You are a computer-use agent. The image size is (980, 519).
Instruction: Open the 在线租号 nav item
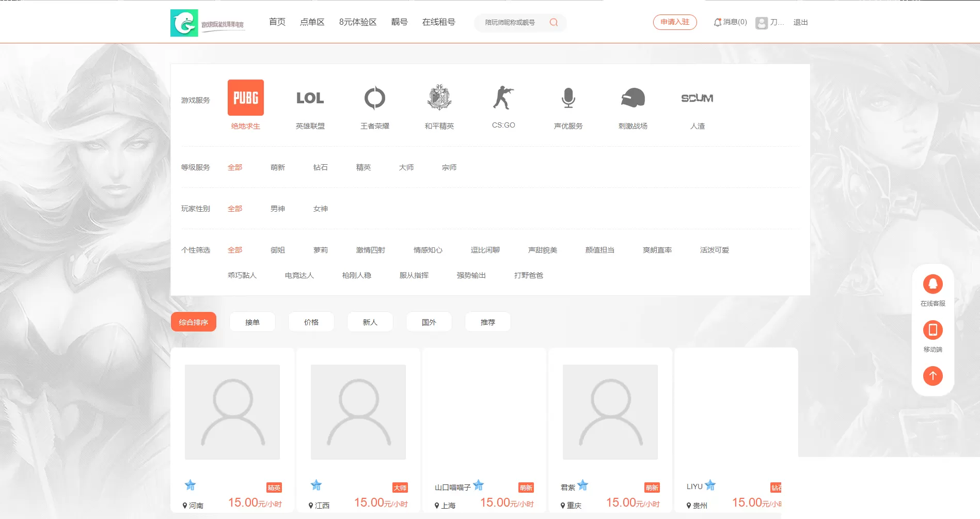pos(439,22)
